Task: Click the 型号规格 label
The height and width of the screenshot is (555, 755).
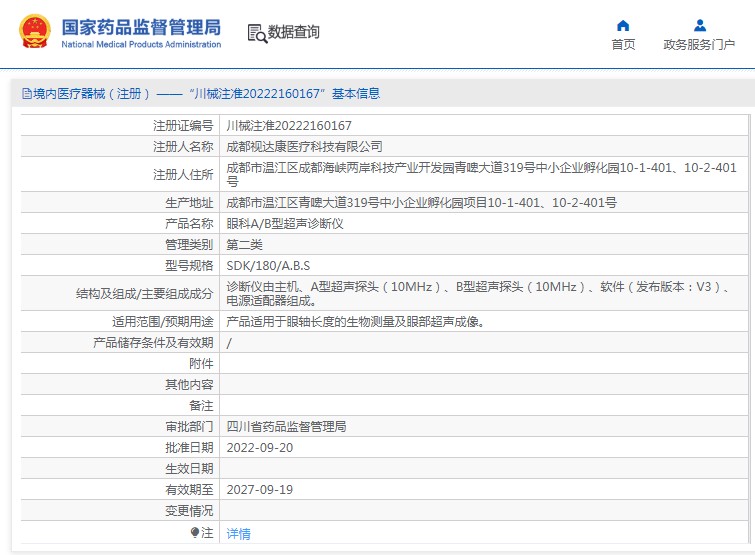Action: click(189, 266)
